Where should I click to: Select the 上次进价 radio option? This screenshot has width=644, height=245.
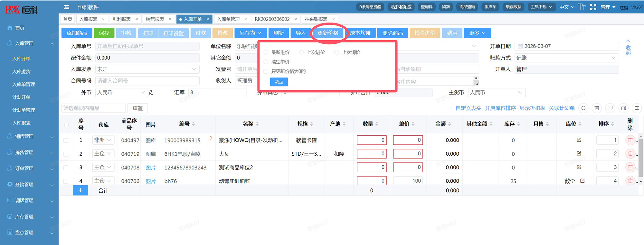[301, 52]
